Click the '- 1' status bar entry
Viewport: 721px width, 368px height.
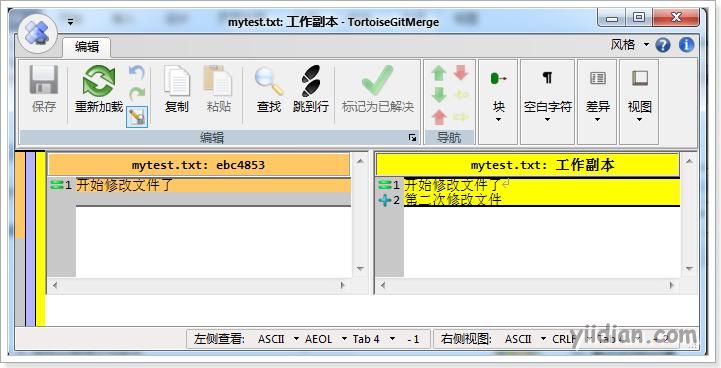click(413, 339)
